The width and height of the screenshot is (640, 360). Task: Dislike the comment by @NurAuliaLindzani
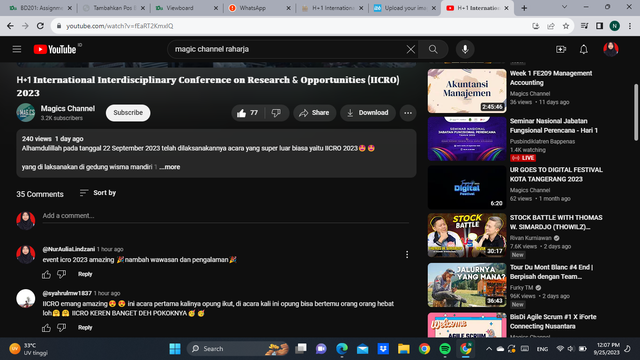point(62,274)
